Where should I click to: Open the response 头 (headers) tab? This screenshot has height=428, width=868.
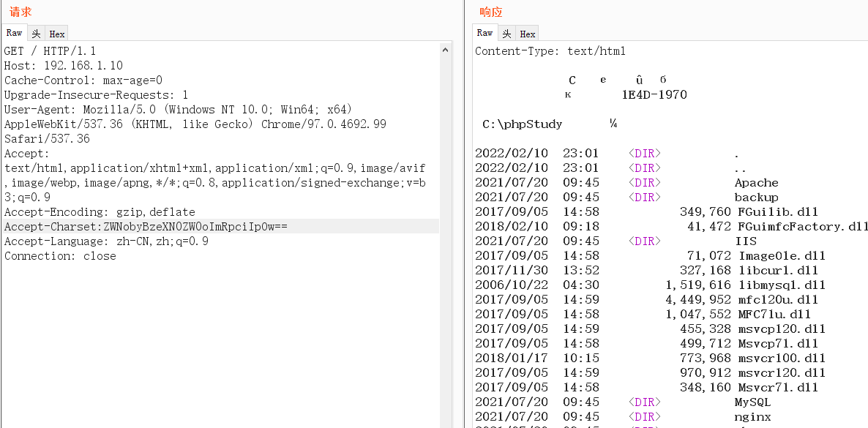point(506,32)
